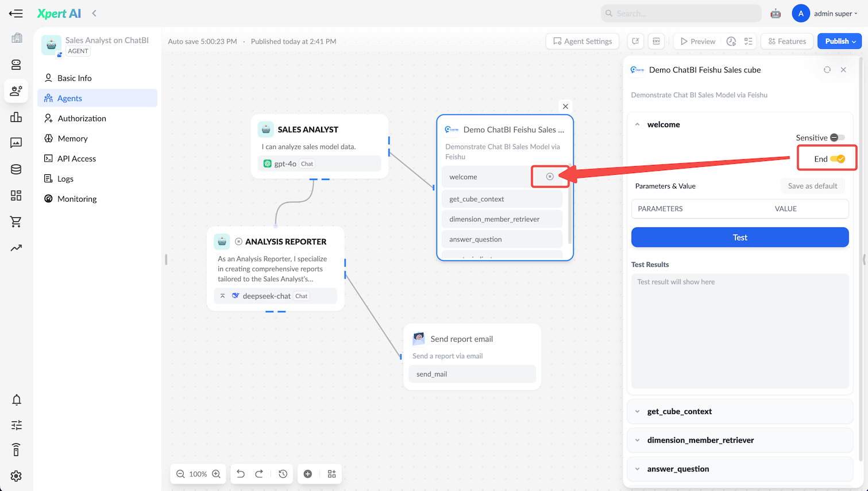Click the 100% zoom level control
This screenshot has height=491, width=868.
[198, 474]
